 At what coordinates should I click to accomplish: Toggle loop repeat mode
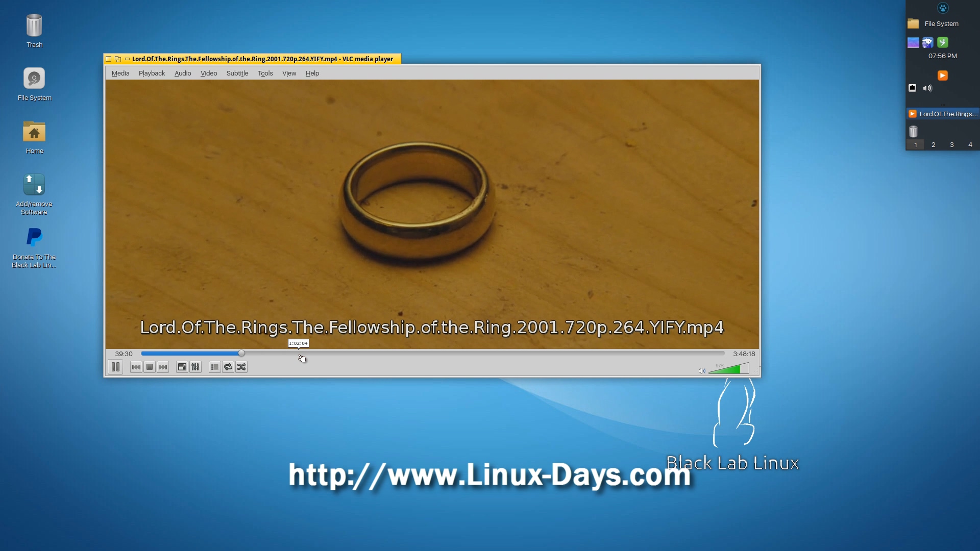pos(228,367)
